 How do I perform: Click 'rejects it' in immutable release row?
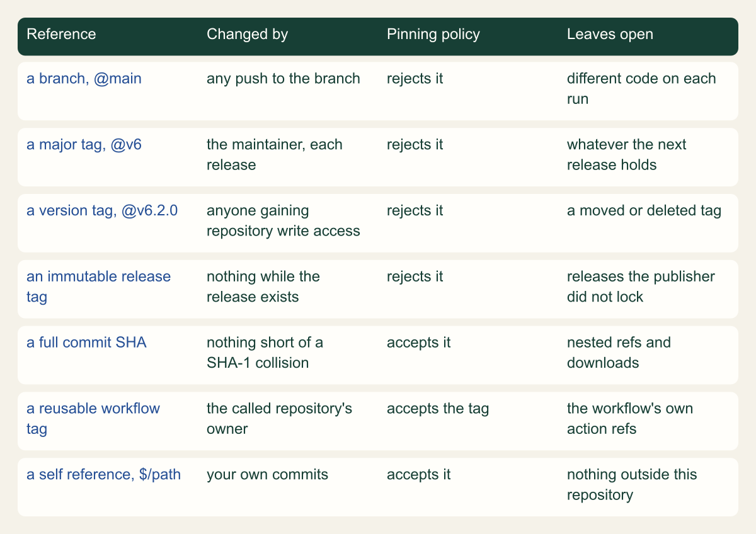pyautogui.click(x=415, y=276)
